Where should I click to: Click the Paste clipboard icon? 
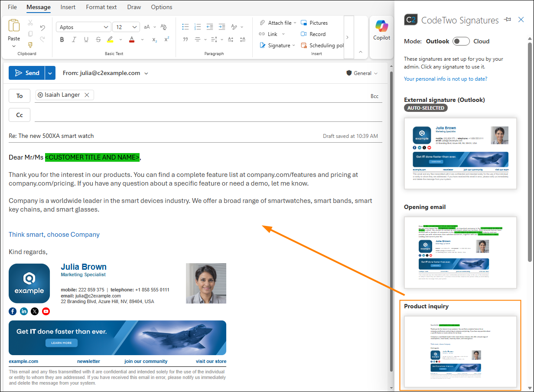pyautogui.click(x=14, y=26)
